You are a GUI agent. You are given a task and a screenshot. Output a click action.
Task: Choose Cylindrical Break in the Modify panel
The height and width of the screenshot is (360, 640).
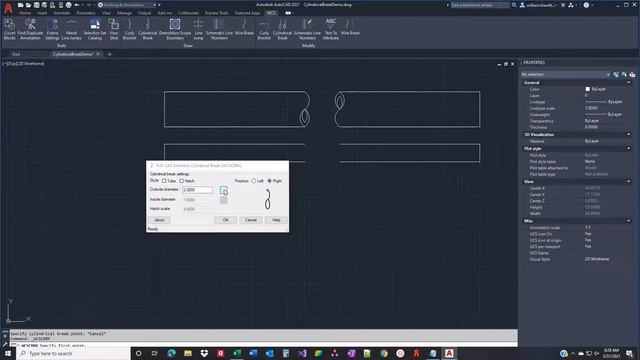pyautogui.click(x=282, y=29)
